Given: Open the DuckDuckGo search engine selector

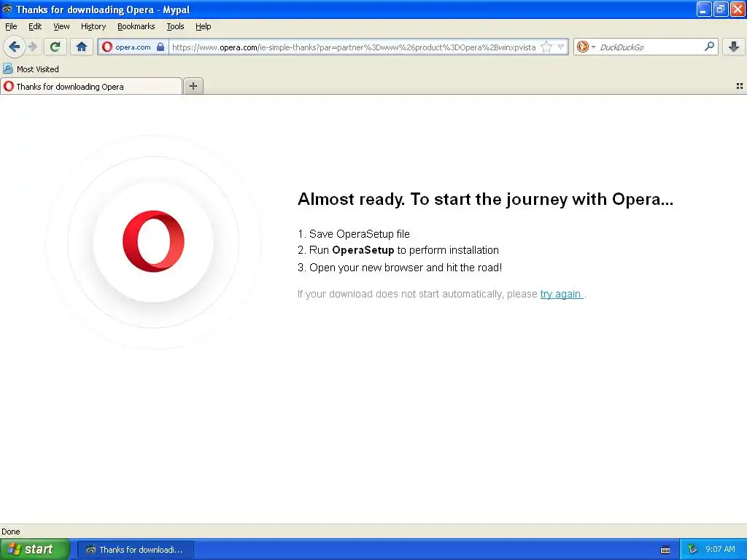Looking at the screenshot, I should coord(586,47).
